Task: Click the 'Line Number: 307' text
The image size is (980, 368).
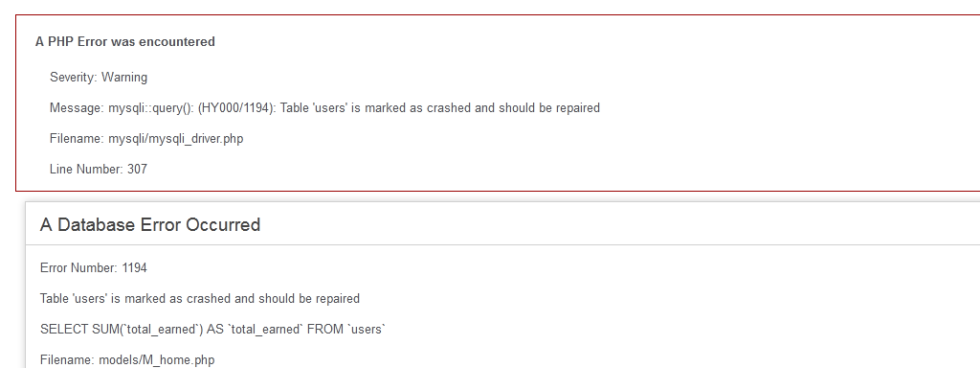Action: point(99,169)
